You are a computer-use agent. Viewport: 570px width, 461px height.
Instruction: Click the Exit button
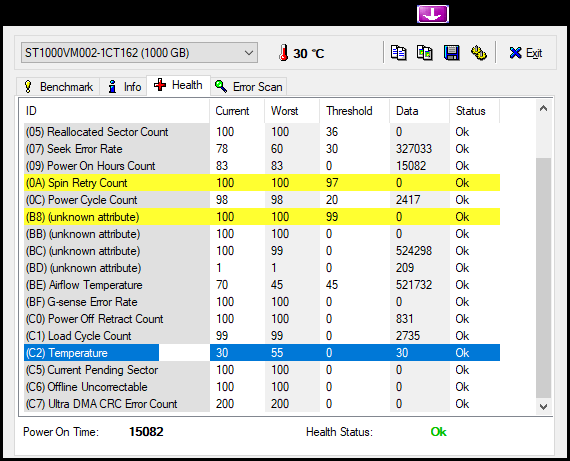pos(526,53)
